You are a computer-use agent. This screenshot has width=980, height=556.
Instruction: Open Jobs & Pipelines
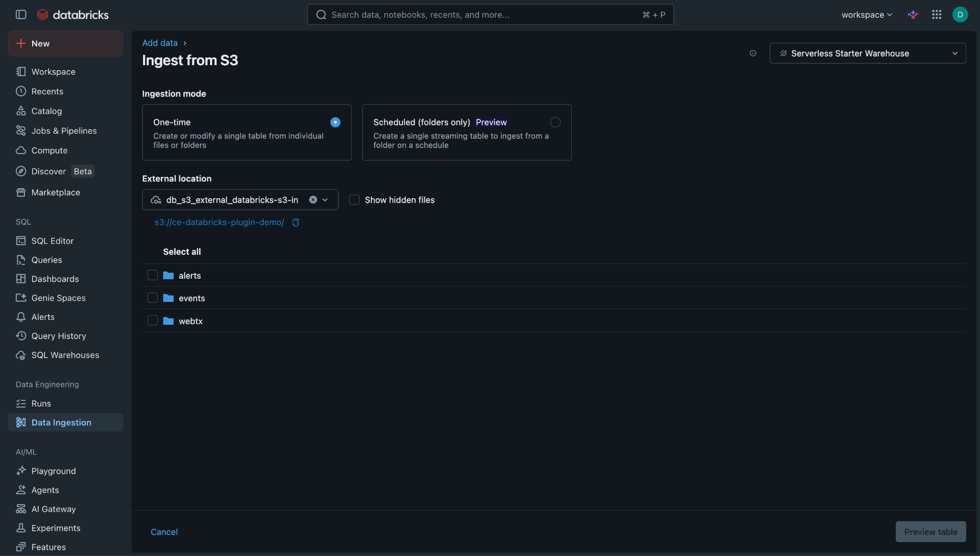pos(65,131)
